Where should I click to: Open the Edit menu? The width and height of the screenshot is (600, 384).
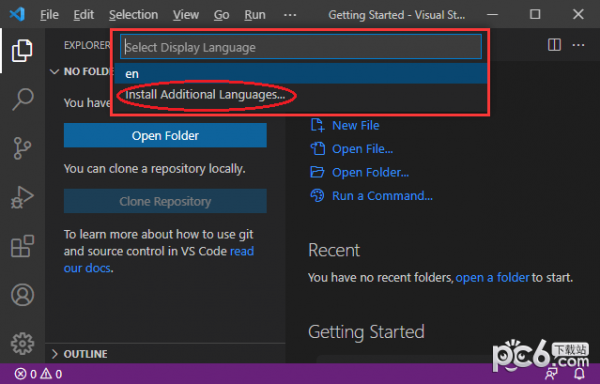pyautogui.click(x=83, y=15)
